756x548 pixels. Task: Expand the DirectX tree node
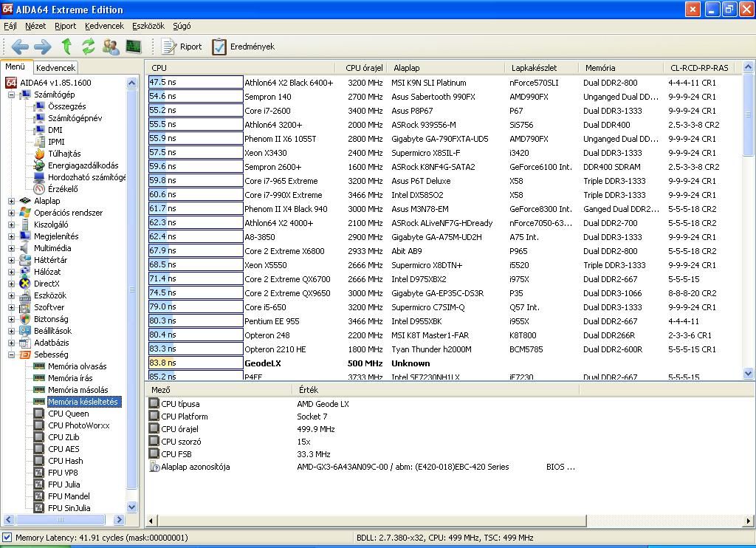[11, 284]
